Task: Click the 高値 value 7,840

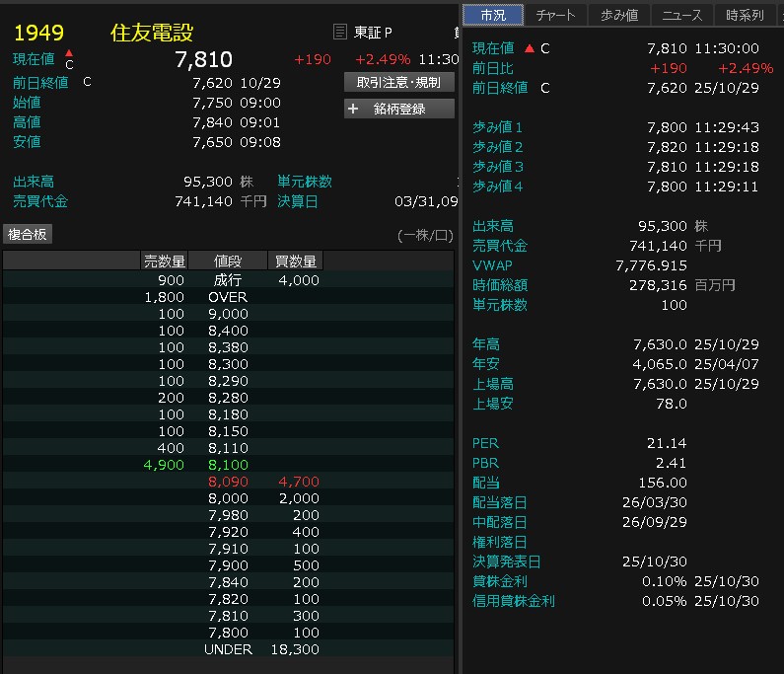Action: coord(212,122)
